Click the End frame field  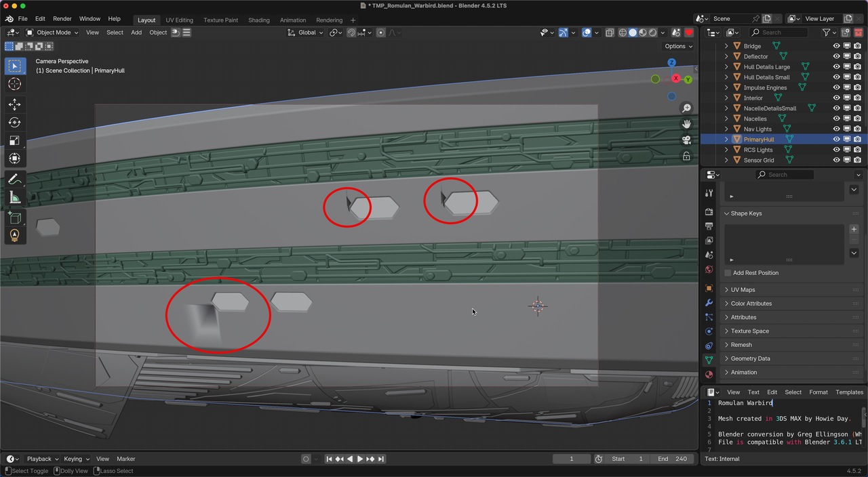[672, 459]
